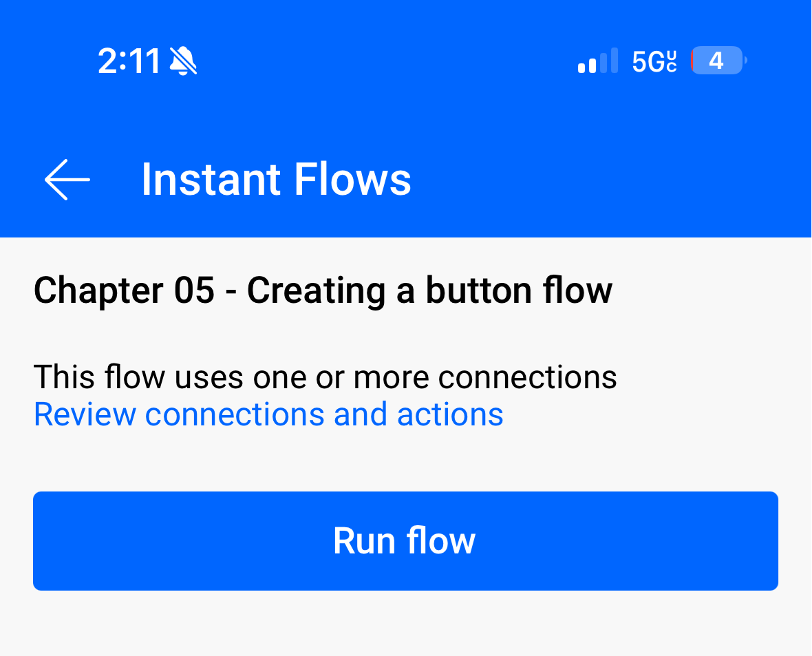
Task: Tap the 2:11 clock in status bar
Action: [129, 61]
